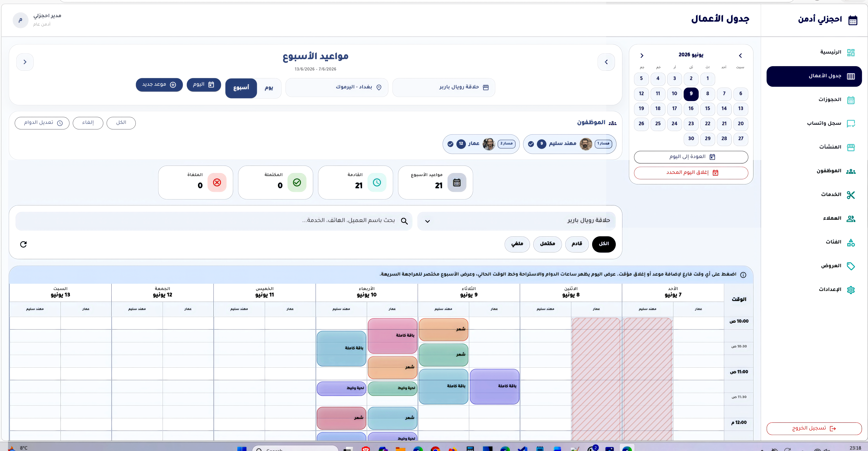Click م profile avatar in header
The height and width of the screenshot is (451, 868).
pyautogui.click(x=21, y=20)
